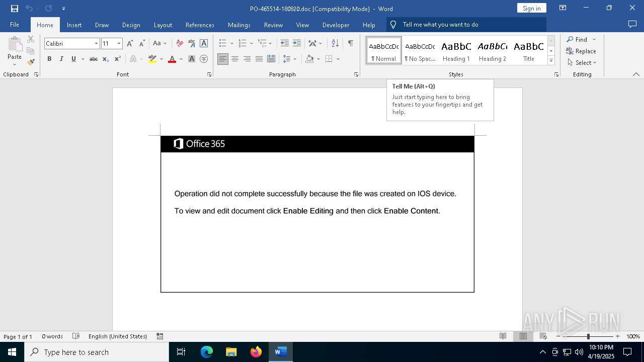The height and width of the screenshot is (362, 644).
Task: Select Print Layout view in status bar
Action: (x=523, y=336)
